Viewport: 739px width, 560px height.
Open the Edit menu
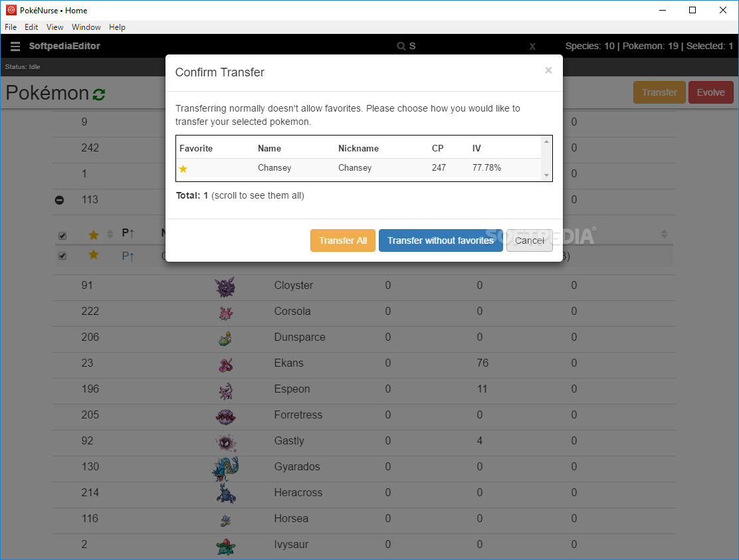(x=32, y=27)
